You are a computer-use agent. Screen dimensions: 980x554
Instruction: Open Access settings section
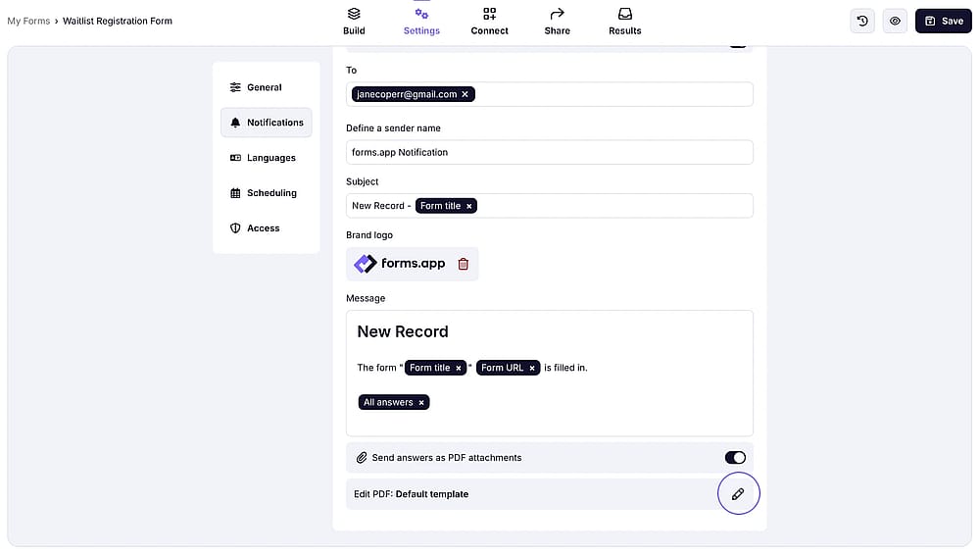tap(267, 228)
